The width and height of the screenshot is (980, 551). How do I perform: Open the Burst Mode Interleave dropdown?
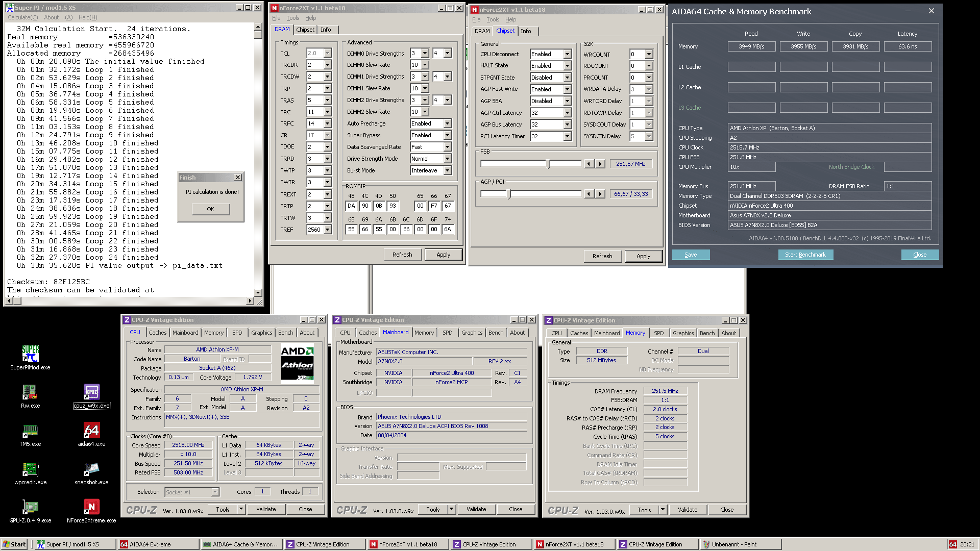[x=447, y=170]
